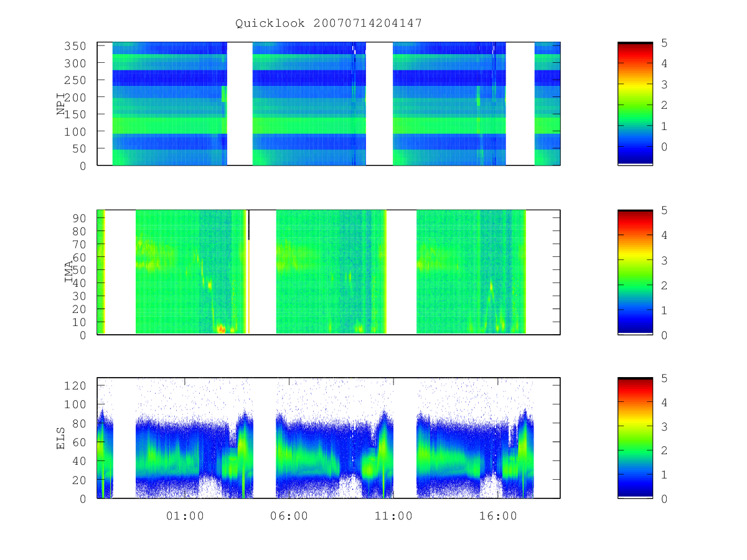Select the 200 tick on NPI axis
Screen dimensions: 747x560
click(75, 98)
